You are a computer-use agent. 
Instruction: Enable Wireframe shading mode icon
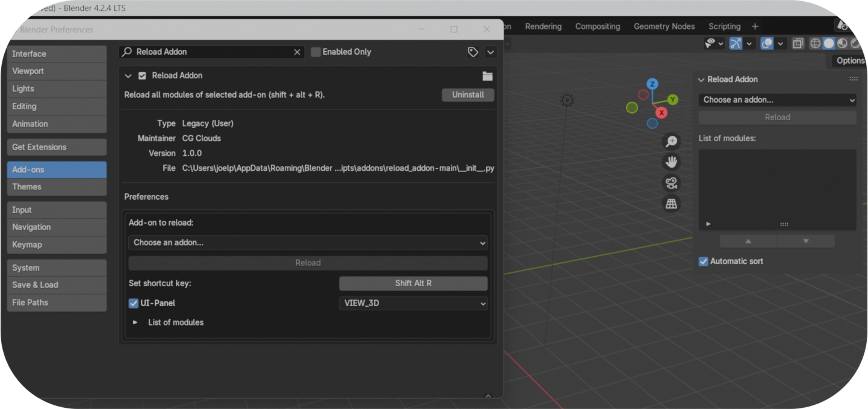pos(814,43)
